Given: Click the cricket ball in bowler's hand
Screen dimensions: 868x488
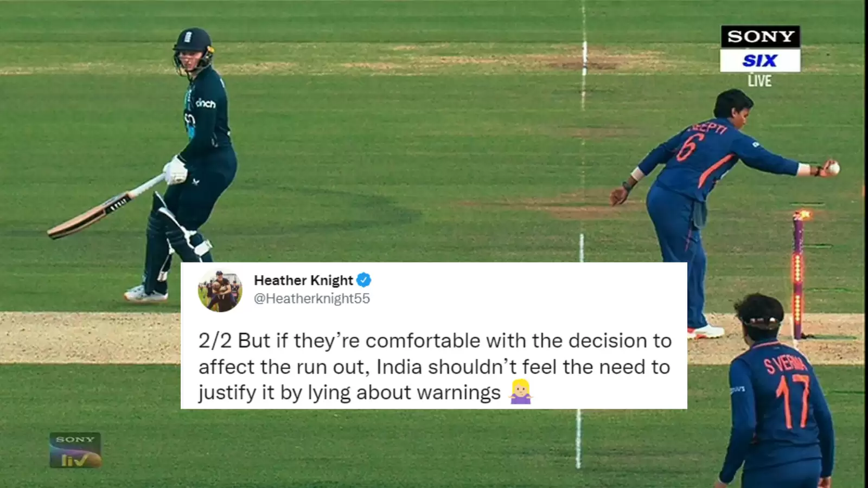Looking at the screenshot, I should coord(833,168).
